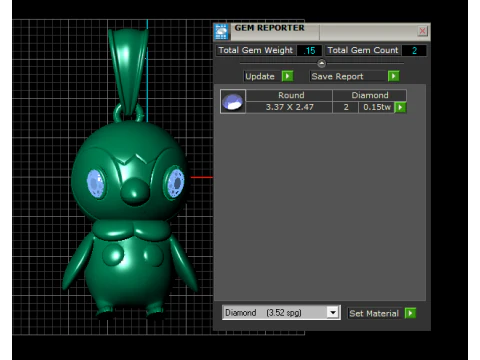This screenshot has height=360, width=480.
Task: Select the left gem eye on the model
Action: pos(96,184)
